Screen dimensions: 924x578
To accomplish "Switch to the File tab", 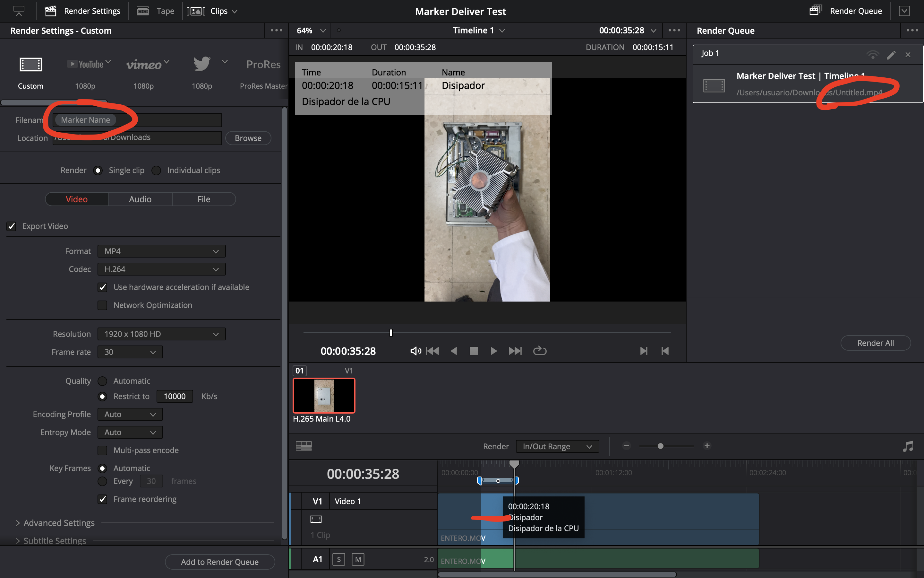I will (x=204, y=199).
